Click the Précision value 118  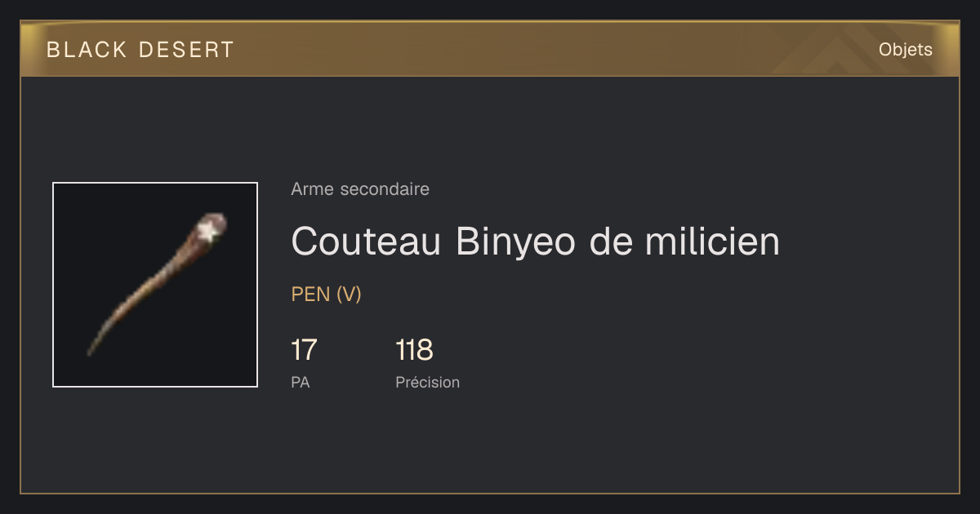(414, 350)
